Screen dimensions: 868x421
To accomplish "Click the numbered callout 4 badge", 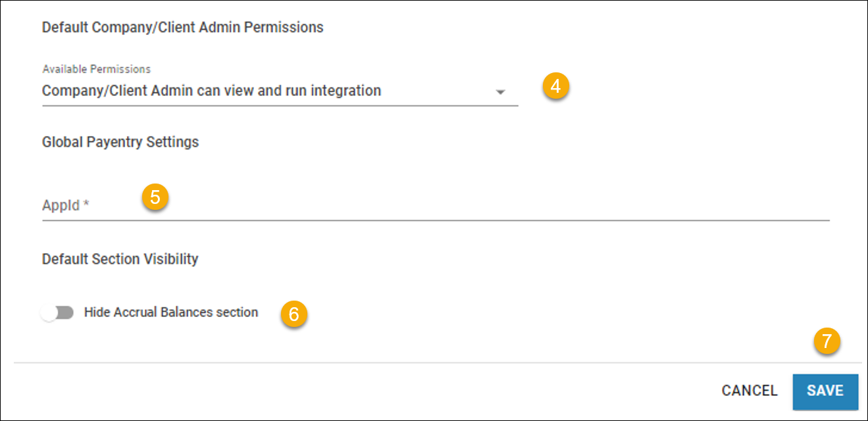I will pos(556,86).
